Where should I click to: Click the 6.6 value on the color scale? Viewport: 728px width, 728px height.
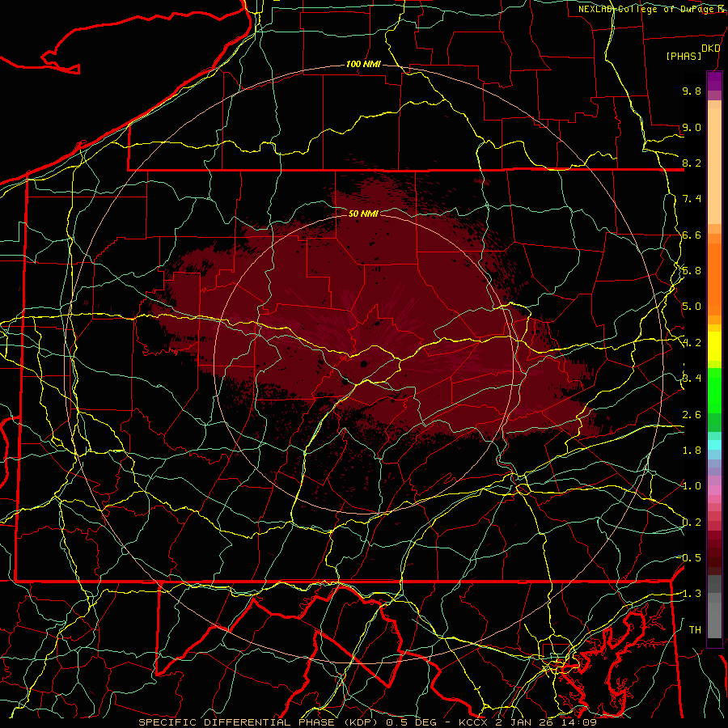click(692, 235)
